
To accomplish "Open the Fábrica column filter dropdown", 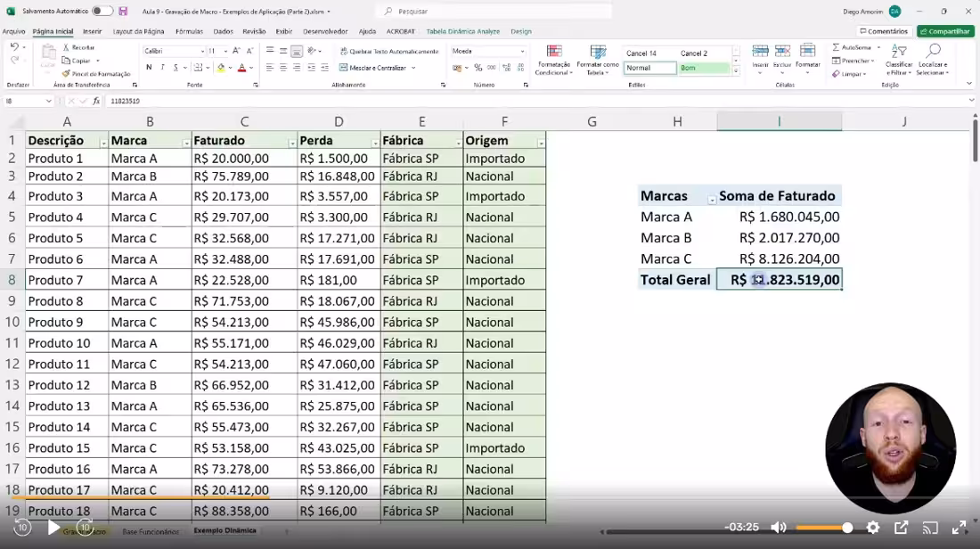I will [458, 143].
